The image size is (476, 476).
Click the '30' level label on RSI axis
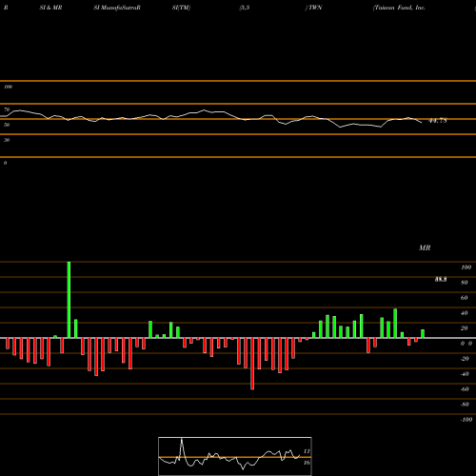point(7,140)
